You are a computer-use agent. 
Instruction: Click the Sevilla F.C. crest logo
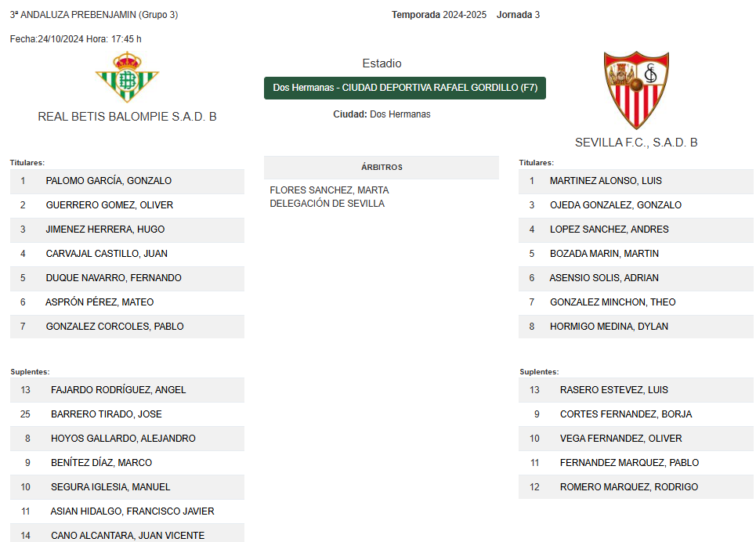(636, 90)
